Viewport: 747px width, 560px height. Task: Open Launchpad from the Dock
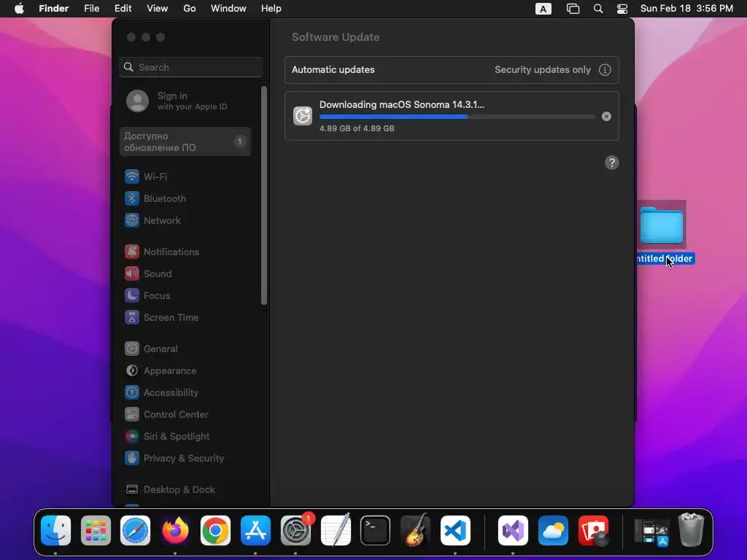[x=96, y=530]
